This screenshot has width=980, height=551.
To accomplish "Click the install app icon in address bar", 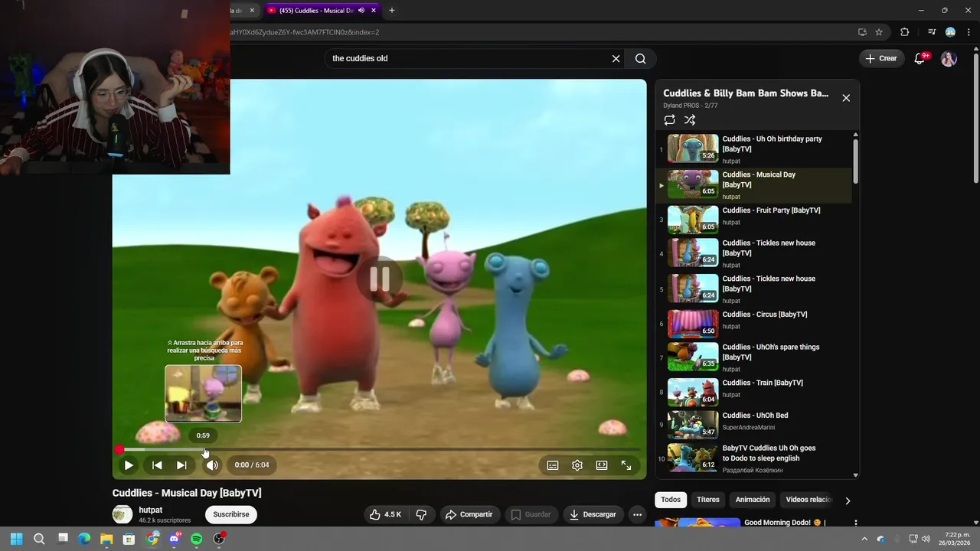I will coord(862,32).
